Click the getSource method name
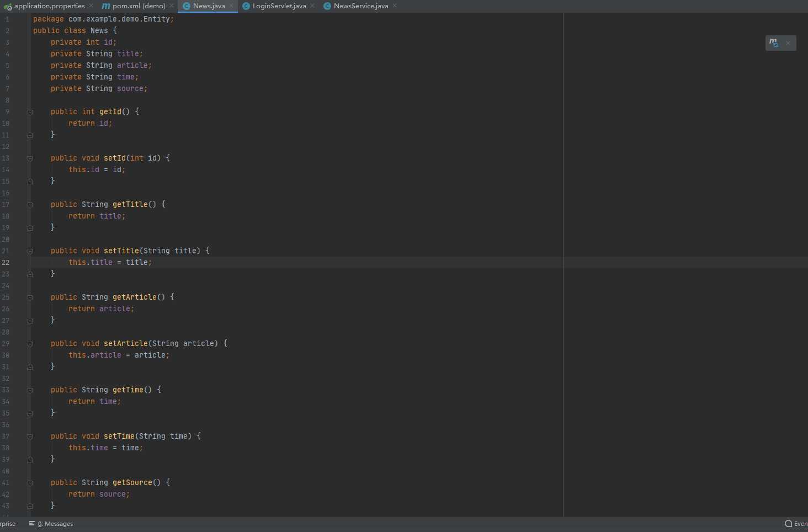808x532 pixels. coord(132,482)
